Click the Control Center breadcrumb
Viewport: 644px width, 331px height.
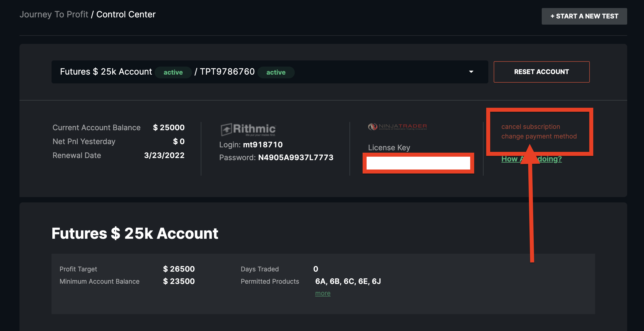click(x=126, y=14)
